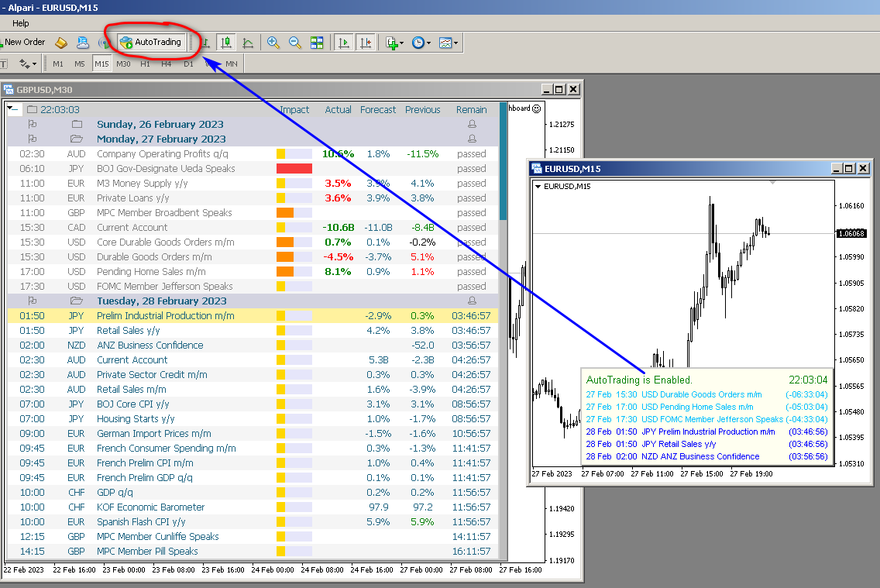
Task: Select the H1 timeframe
Action: 145,64
